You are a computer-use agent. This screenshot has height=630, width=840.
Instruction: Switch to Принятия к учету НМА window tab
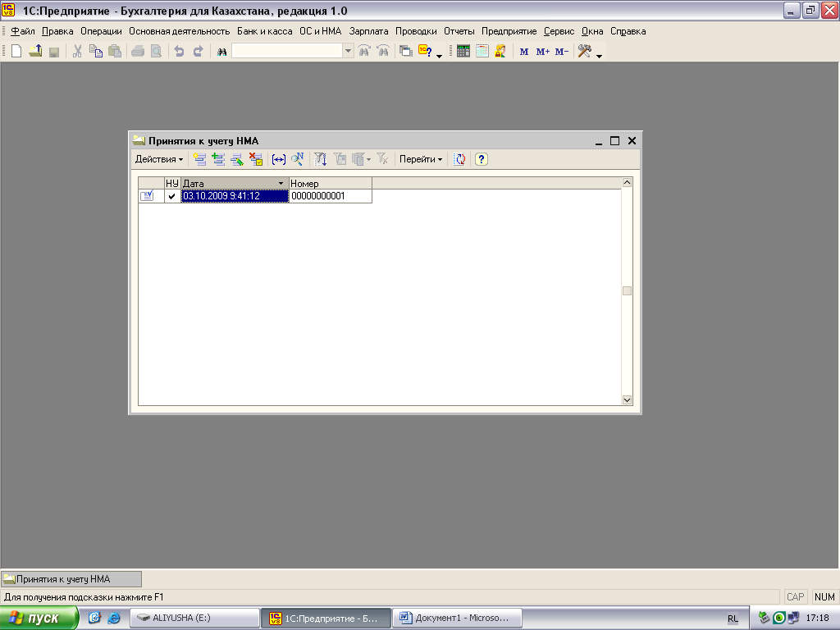click(x=71, y=579)
